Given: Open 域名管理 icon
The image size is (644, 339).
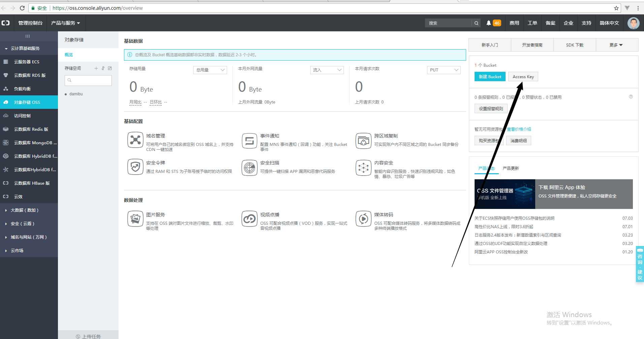Looking at the screenshot, I should [x=135, y=140].
